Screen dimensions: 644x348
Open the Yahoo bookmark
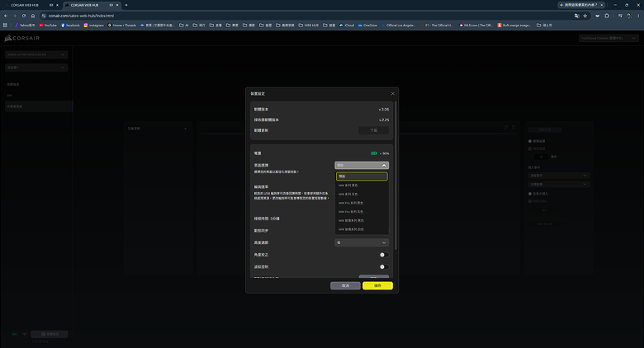coord(25,25)
